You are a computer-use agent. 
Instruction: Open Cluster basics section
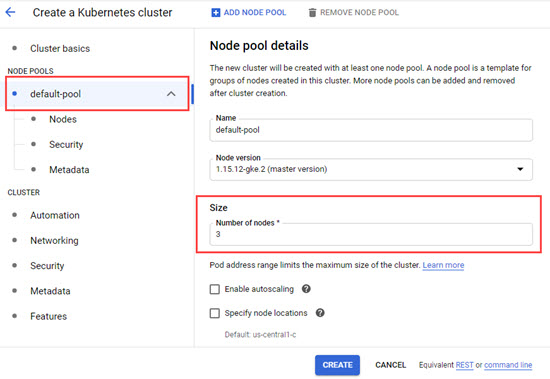pos(60,48)
